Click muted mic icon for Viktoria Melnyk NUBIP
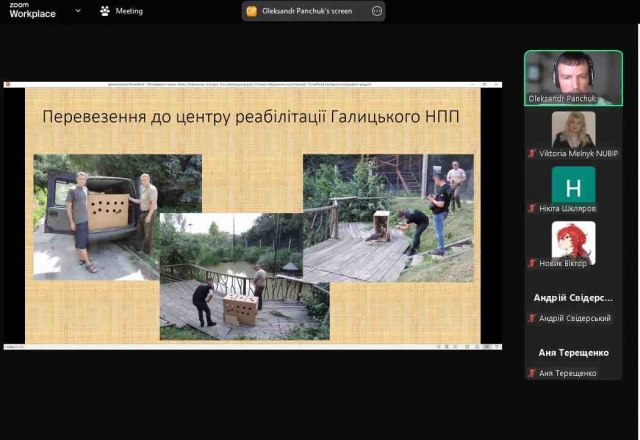Viewport: 640px width, 440px height. tap(531, 153)
